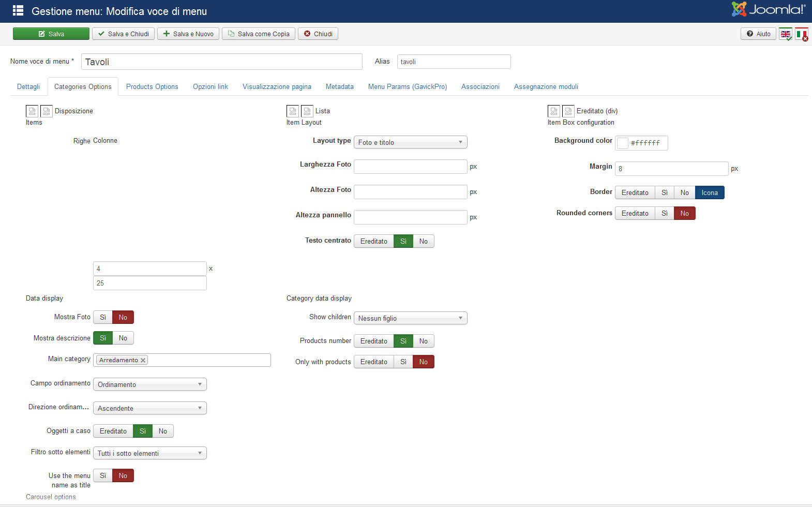Viewport: 812px width, 507px height.
Task: Set Mostra Foto to Sì
Action: click(x=103, y=317)
